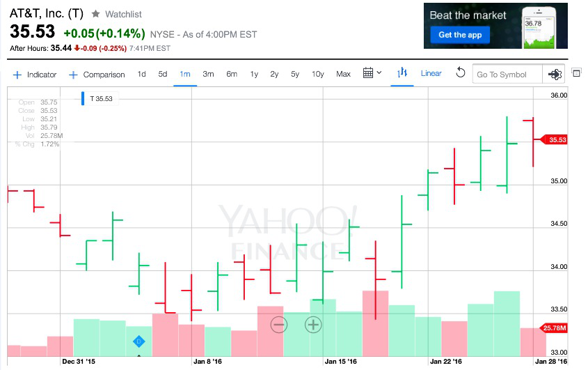
Task: Focus the Go To Symbol field
Action: pyautogui.click(x=507, y=75)
